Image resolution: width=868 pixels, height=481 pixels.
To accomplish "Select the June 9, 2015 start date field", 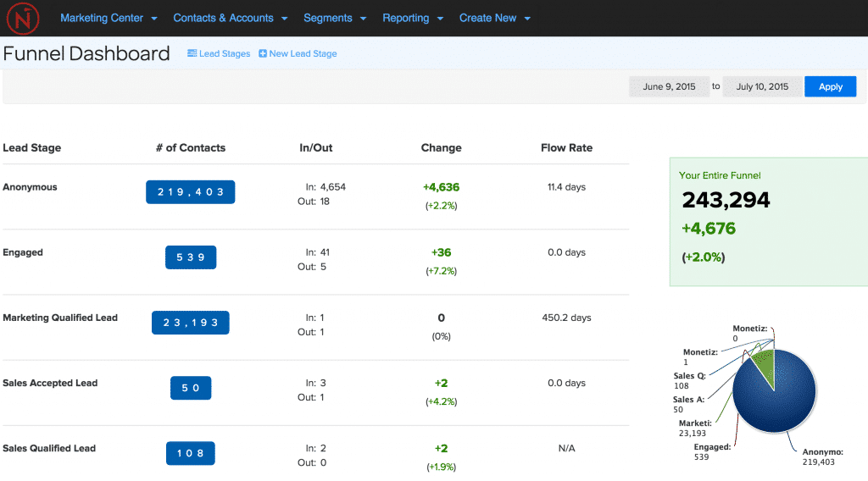I will [x=669, y=86].
